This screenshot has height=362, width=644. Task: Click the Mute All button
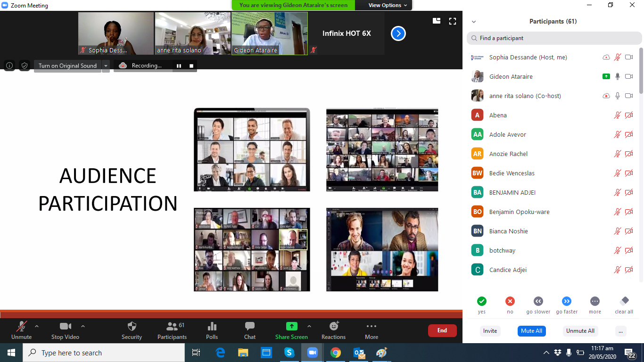pos(531,331)
